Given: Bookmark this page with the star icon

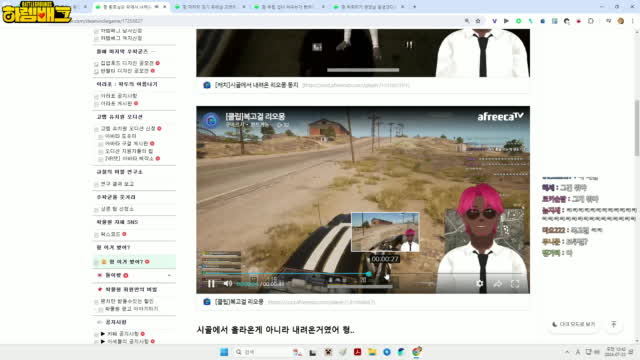Looking at the screenshot, I should (478, 21).
